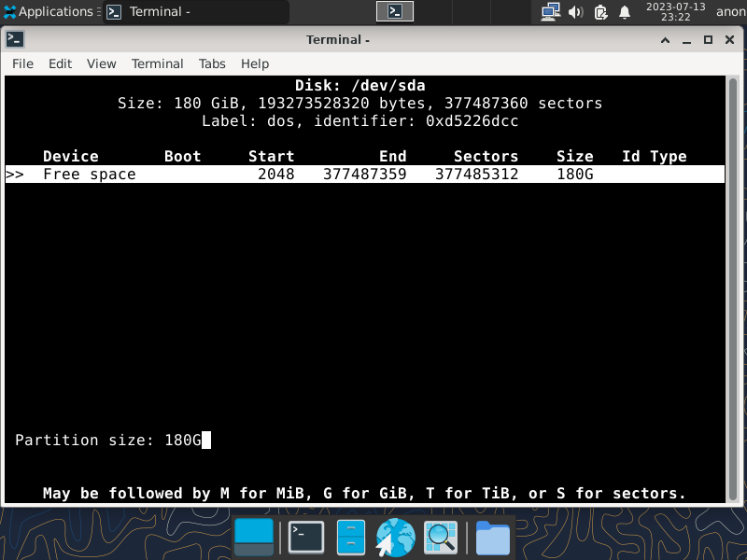Open the Tabs menu
The height and width of the screenshot is (560, 747).
point(212,63)
